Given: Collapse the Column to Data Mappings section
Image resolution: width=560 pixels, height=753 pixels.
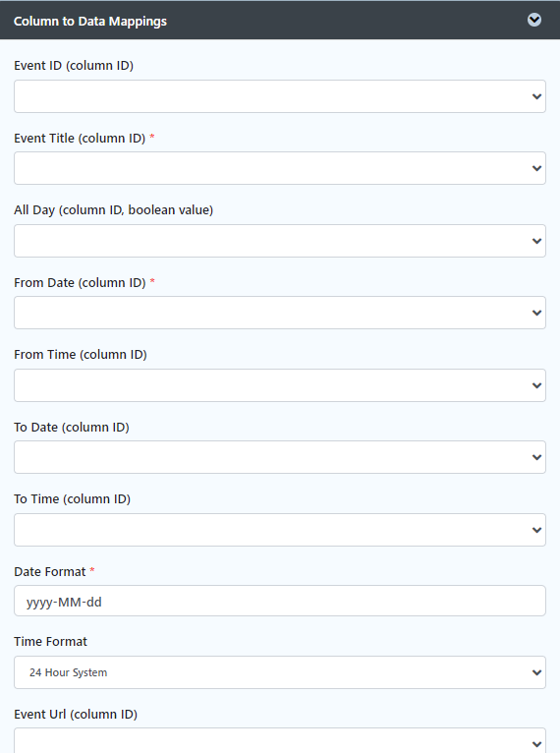Looking at the screenshot, I should click(x=534, y=20).
